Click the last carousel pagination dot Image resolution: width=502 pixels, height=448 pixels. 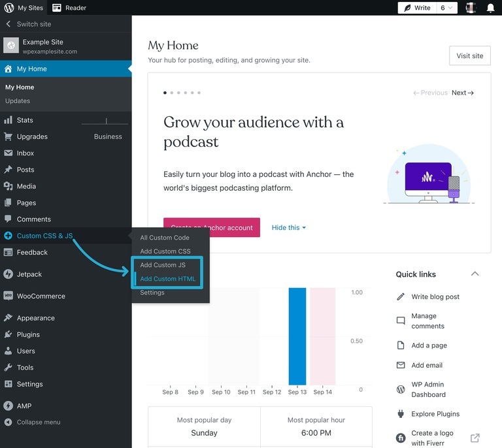click(199, 93)
